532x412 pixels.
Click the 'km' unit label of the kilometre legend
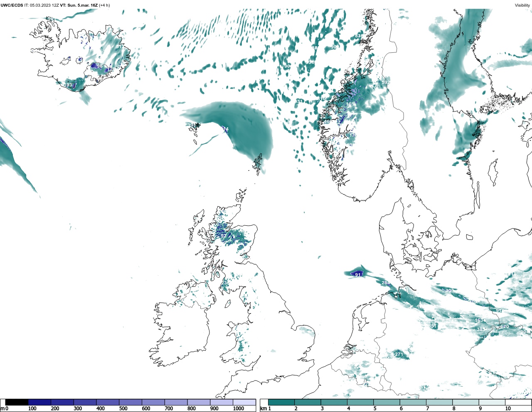click(263, 409)
